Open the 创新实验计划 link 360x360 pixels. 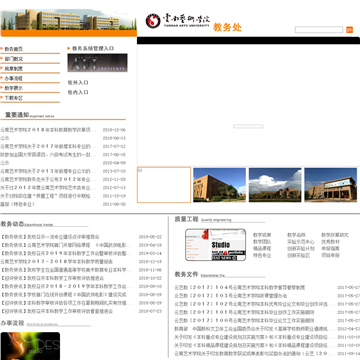point(301,249)
